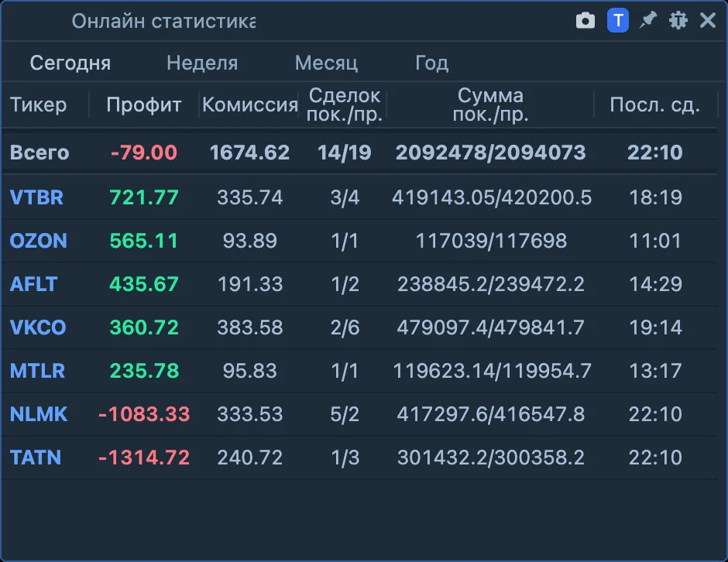Click total deals count 14/19
728x562 pixels.
coord(345,152)
